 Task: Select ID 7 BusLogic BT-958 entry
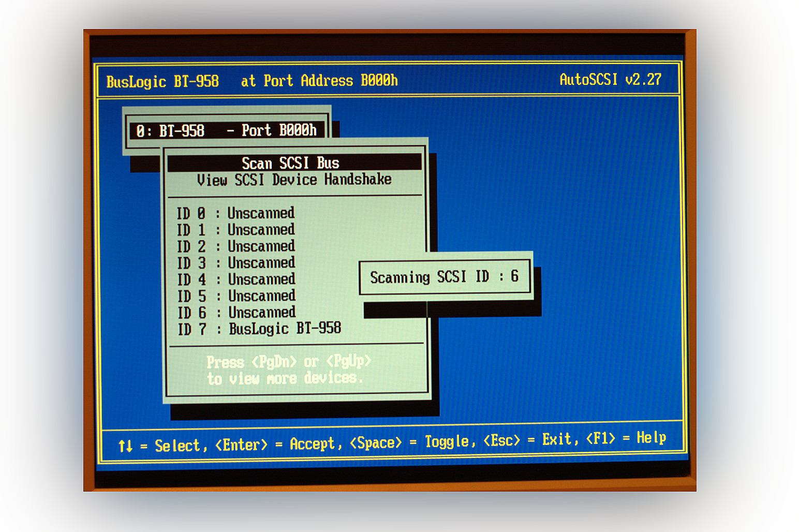coord(259,329)
